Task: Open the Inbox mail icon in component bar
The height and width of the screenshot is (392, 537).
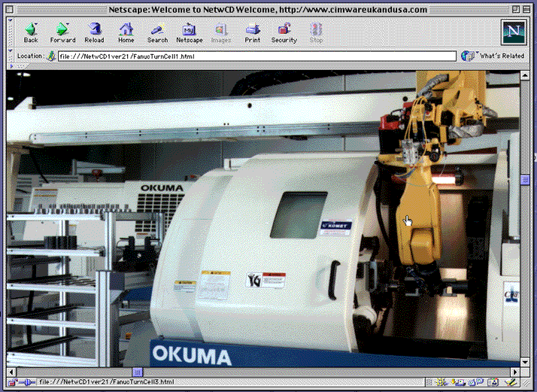Action: (x=458, y=382)
